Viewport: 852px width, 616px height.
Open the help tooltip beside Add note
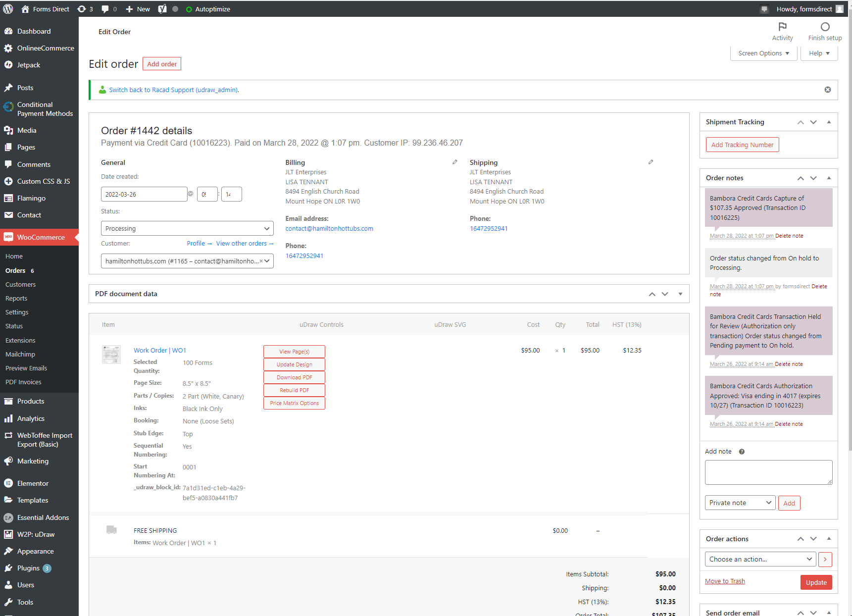742,452
